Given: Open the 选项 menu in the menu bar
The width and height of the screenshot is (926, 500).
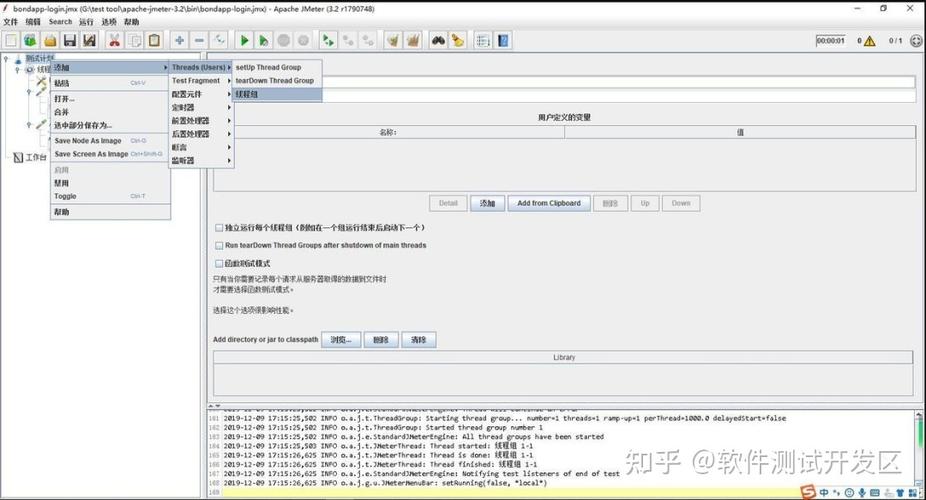Looking at the screenshot, I should tap(109, 22).
